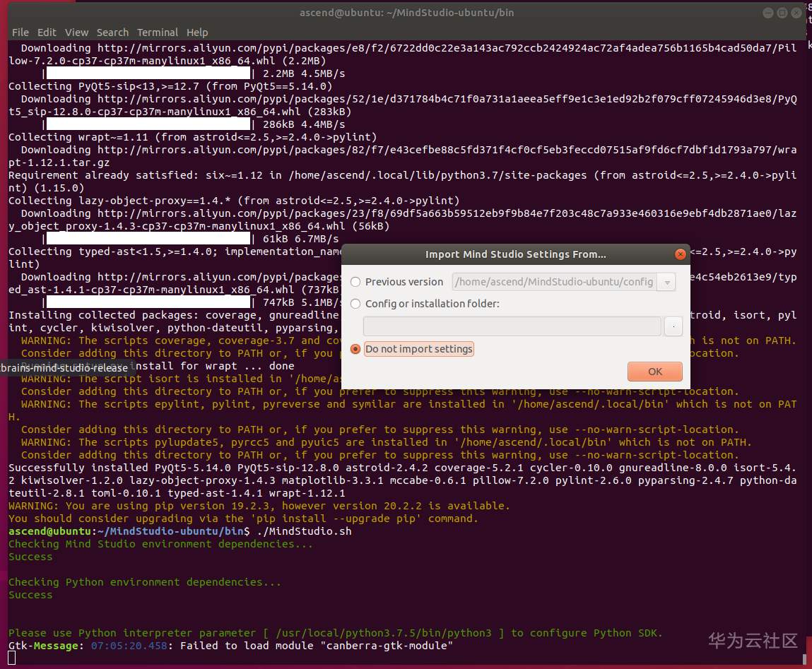Image resolution: width=812 pixels, height=669 pixels.
Task: Click the 'Gtk-Message' line in terminal
Action: click(230, 646)
